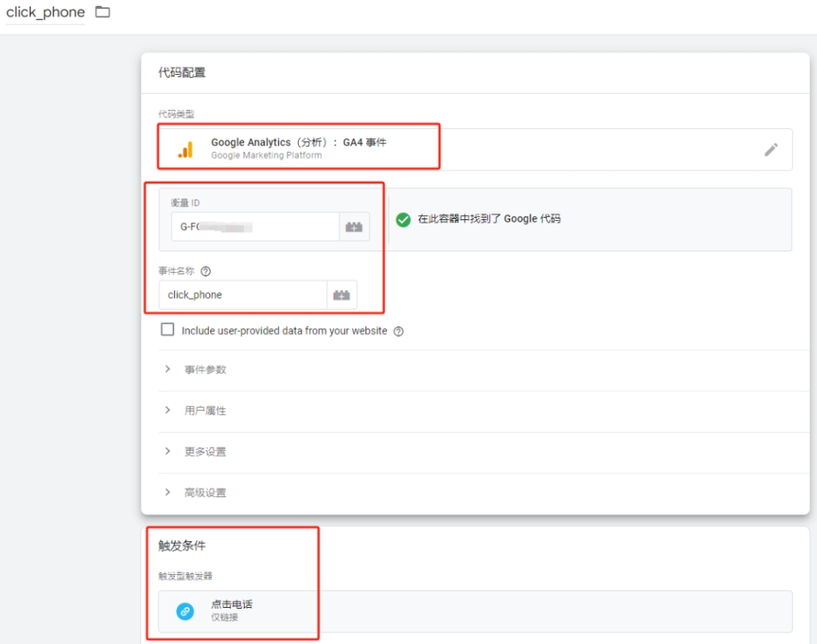Click the folder icon beside click_phone title

pos(103,12)
